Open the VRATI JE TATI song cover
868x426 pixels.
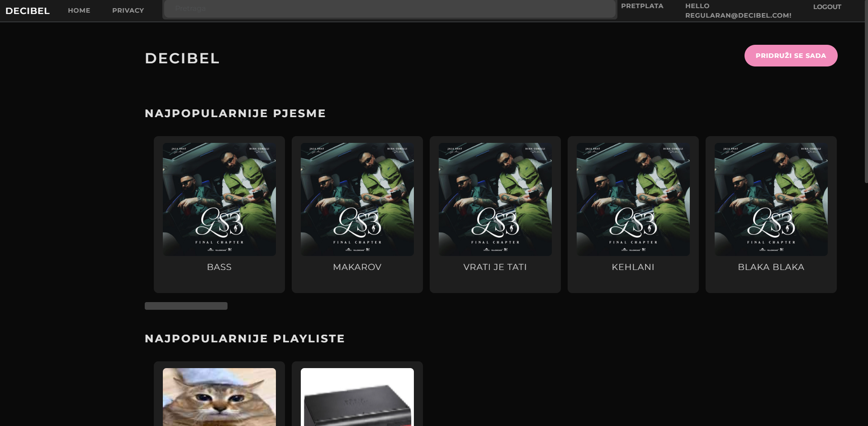click(x=495, y=199)
